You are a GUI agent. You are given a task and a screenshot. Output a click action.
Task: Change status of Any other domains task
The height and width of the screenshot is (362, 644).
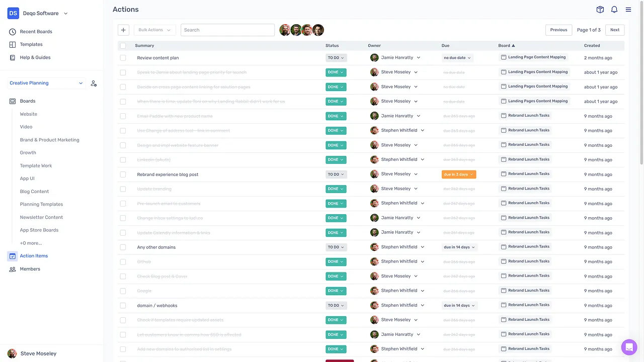[336, 247]
